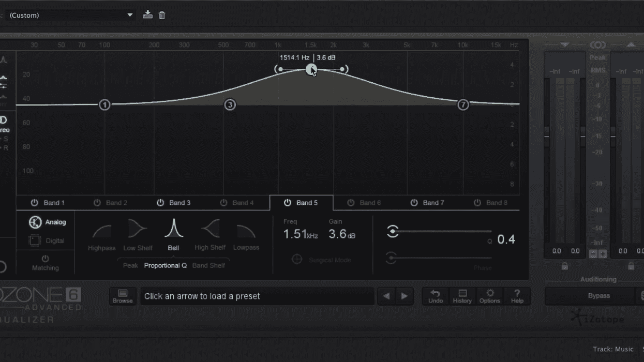Click the preset name field 'Click an arrow to load a preset'

[x=257, y=296]
